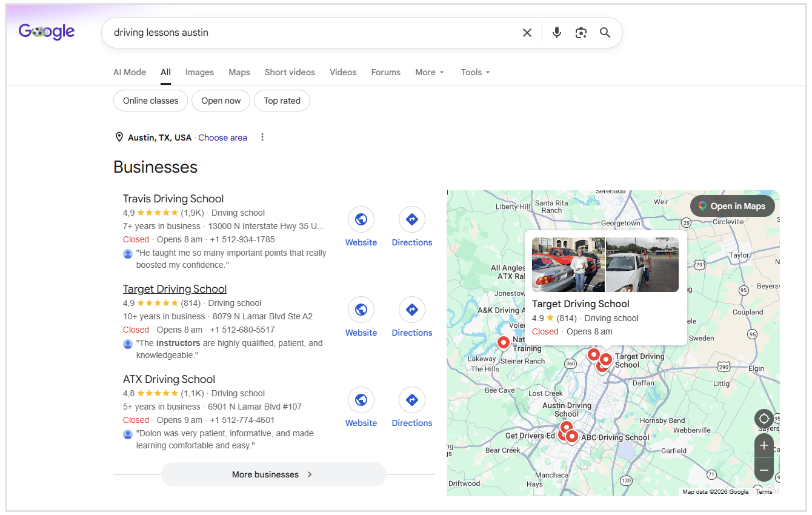This screenshot has height=515, width=812.
Task: Zoom out the map with minus button
Action: point(764,470)
